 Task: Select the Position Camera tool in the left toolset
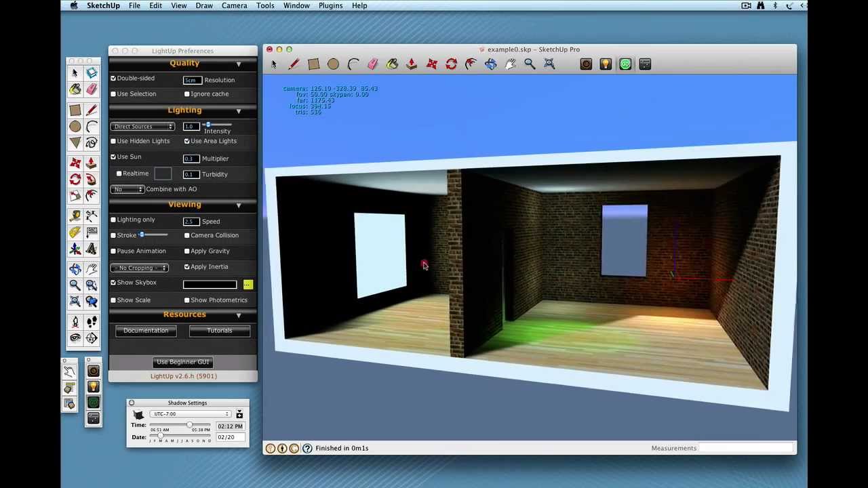[75, 321]
